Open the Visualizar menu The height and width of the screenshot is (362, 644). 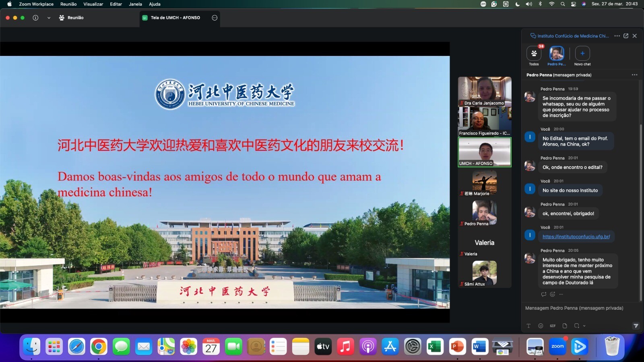click(93, 4)
